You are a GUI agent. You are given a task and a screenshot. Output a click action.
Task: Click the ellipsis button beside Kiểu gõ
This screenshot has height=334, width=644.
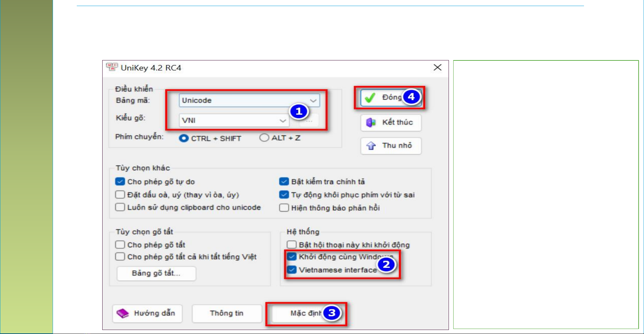click(309, 121)
